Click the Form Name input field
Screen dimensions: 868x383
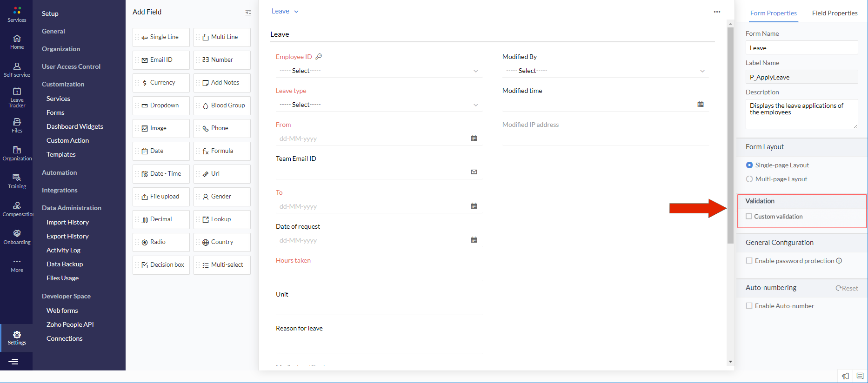click(x=801, y=48)
